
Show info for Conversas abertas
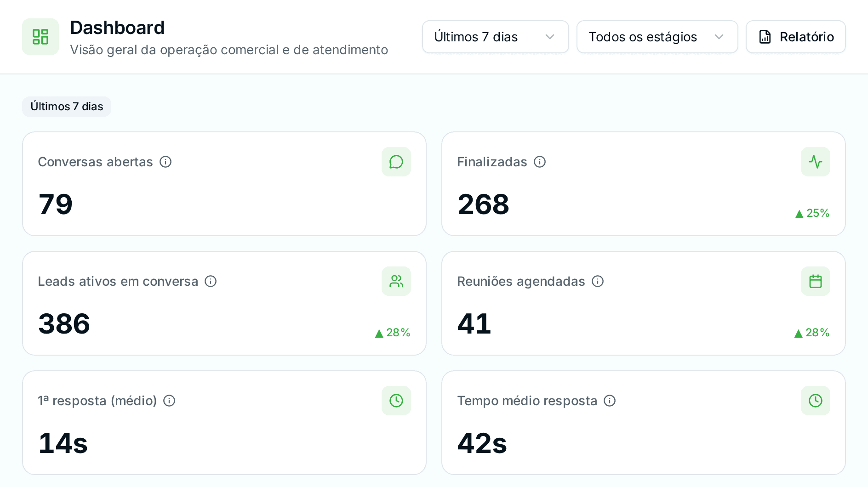(166, 162)
